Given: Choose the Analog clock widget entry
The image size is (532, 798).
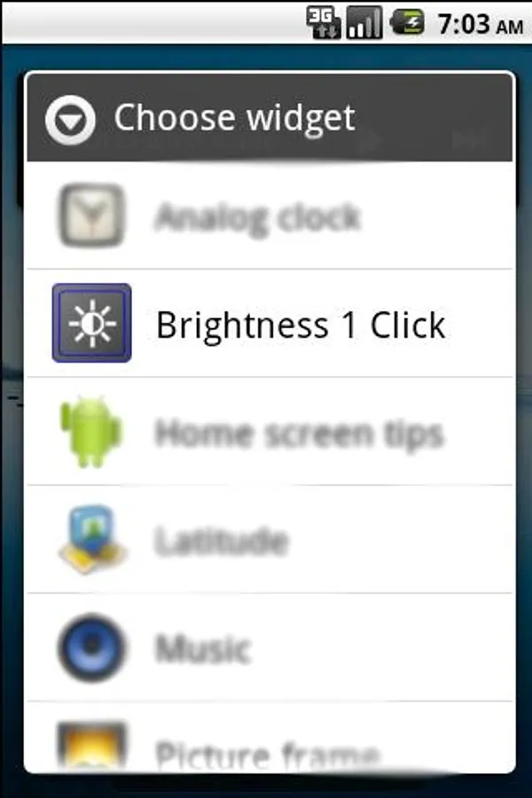Looking at the screenshot, I should [x=270, y=215].
